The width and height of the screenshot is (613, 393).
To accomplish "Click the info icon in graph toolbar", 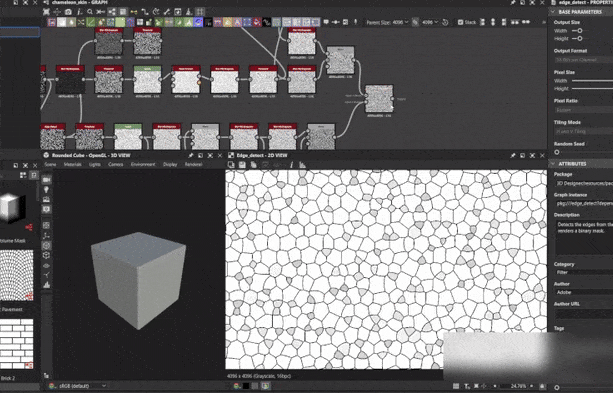I will click(79, 12).
